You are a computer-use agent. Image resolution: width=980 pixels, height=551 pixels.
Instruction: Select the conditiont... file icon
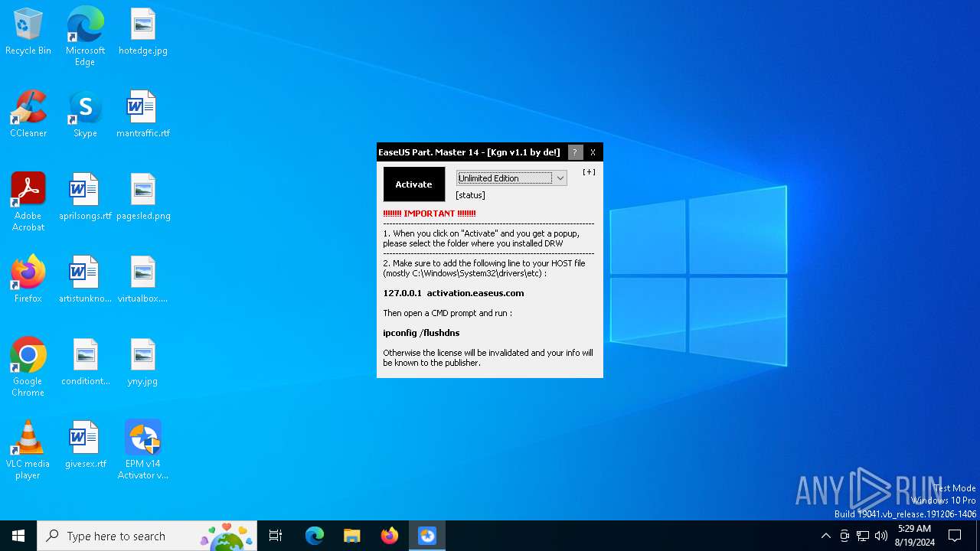click(85, 363)
